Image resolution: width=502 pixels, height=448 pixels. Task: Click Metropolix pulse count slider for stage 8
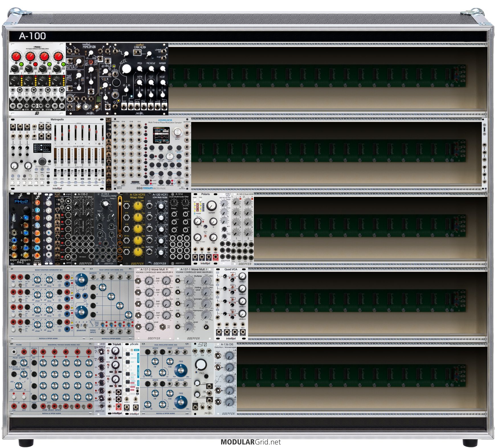click(x=103, y=156)
